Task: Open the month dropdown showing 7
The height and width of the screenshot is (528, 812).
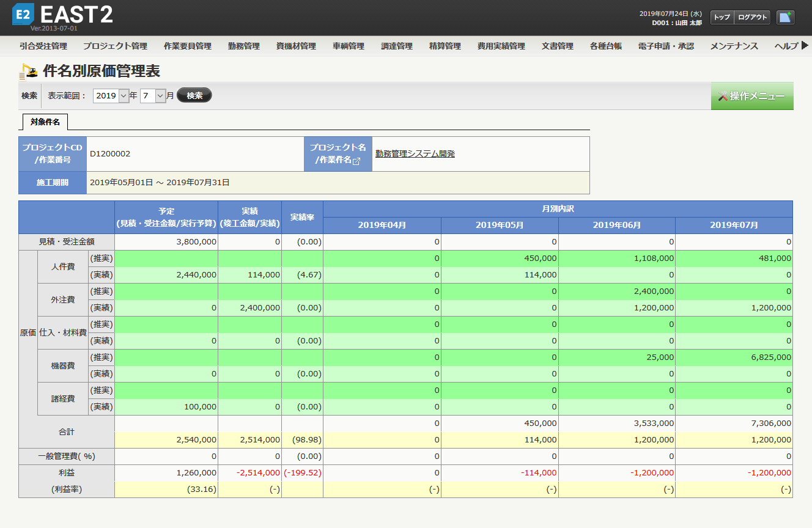Action: 153,95
